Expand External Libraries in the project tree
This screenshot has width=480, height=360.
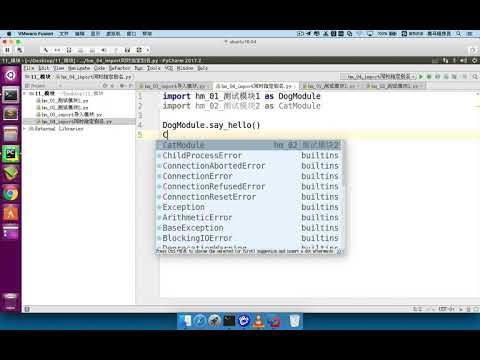(25, 129)
